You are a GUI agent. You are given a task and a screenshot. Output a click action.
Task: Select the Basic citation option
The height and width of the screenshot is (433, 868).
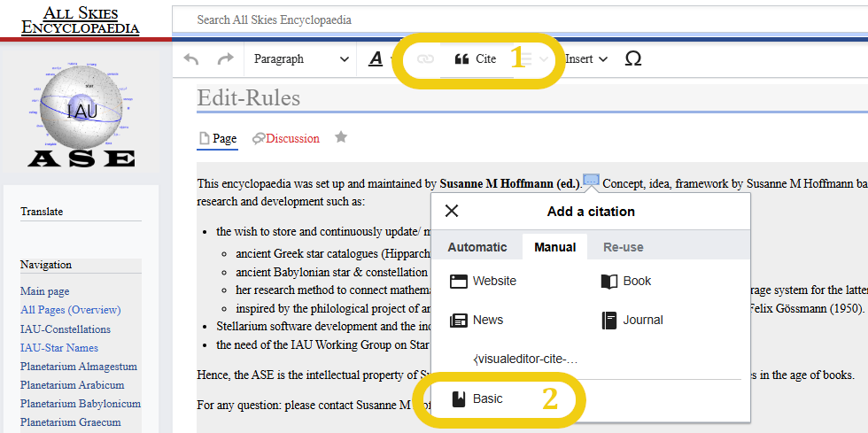point(478,399)
